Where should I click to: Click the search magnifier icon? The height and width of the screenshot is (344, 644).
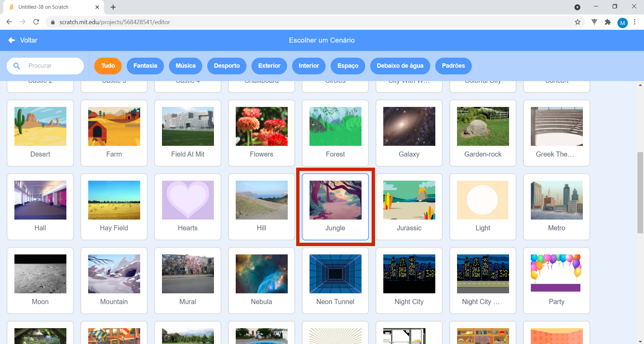pyautogui.click(x=17, y=66)
